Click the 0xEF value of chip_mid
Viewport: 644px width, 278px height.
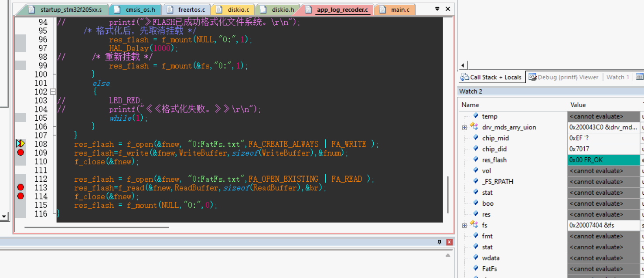click(x=603, y=138)
